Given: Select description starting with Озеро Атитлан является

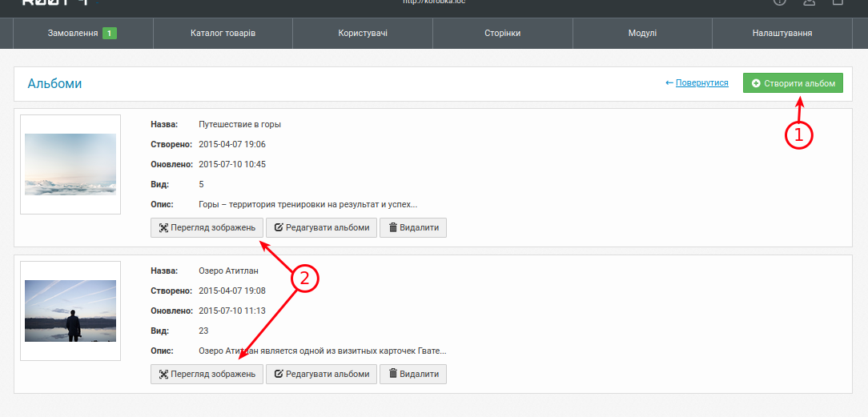Looking at the screenshot, I should [322, 351].
